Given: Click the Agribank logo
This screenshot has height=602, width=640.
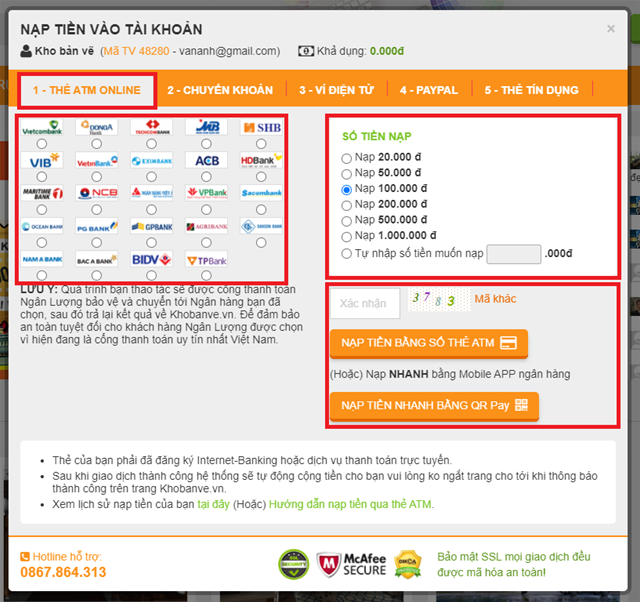Looking at the screenshot, I should (x=206, y=226).
